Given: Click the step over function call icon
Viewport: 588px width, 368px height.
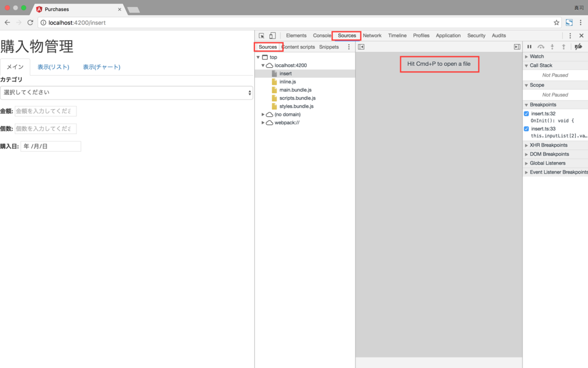Looking at the screenshot, I should [x=541, y=47].
